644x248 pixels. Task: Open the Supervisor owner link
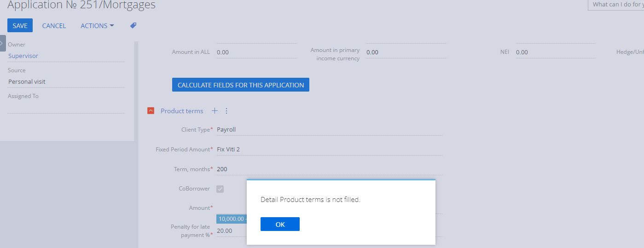click(x=23, y=56)
